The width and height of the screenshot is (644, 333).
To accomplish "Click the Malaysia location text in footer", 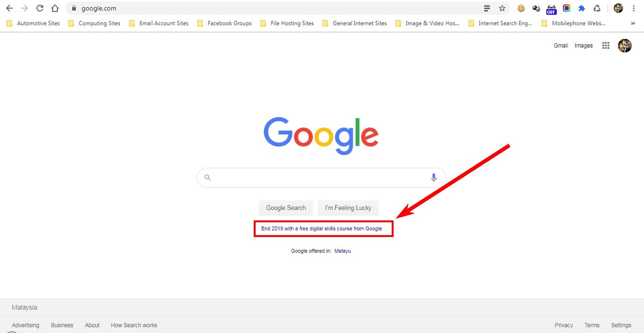I will (x=25, y=307).
